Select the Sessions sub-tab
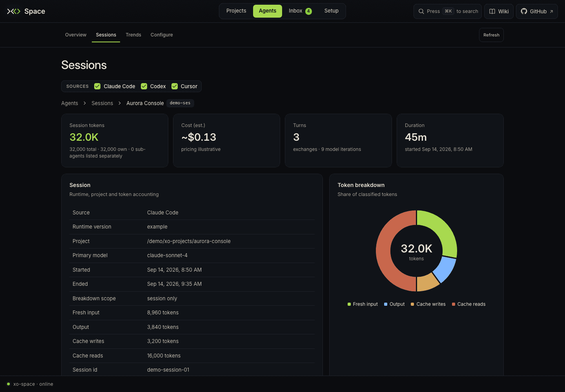Image resolution: width=565 pixels, height=392 pixels. pyautogui.click(x=106, y=35)
